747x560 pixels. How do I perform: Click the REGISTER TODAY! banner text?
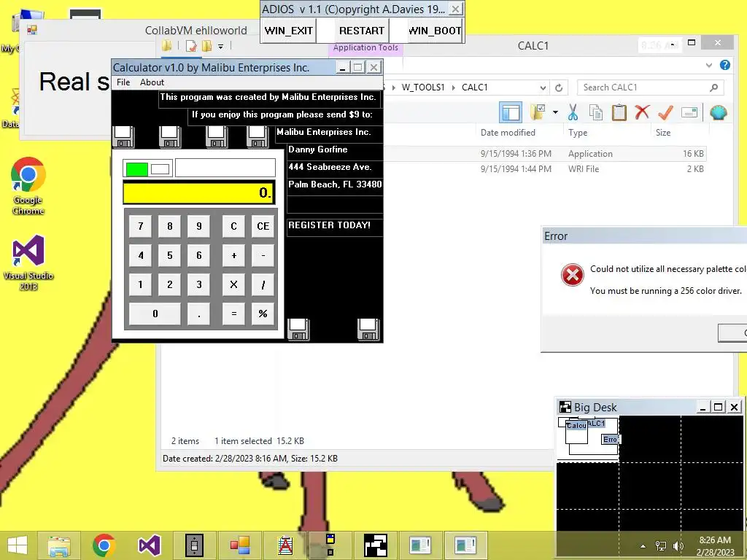(x=329, y=225)
